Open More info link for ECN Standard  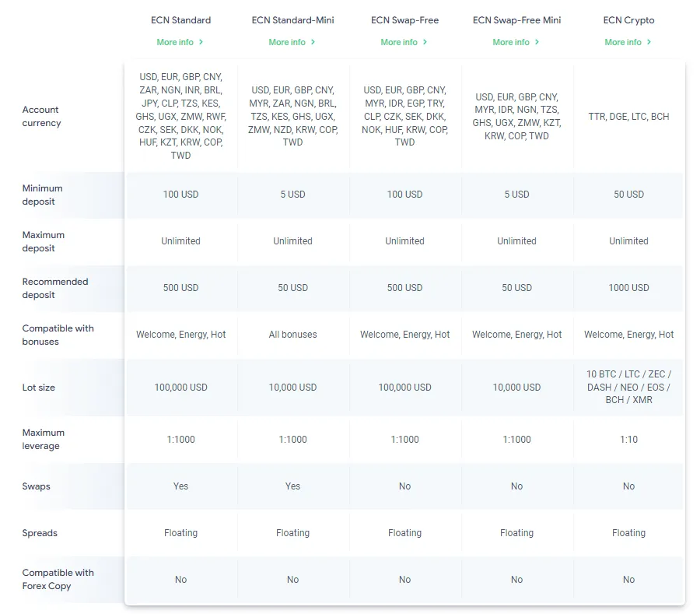coord(175,42)
